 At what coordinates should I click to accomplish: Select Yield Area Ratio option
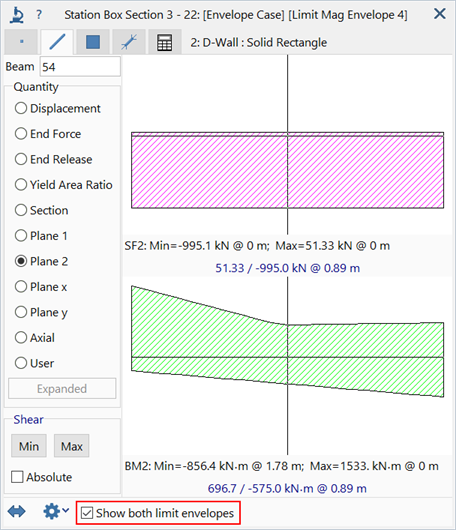[64, 185]
